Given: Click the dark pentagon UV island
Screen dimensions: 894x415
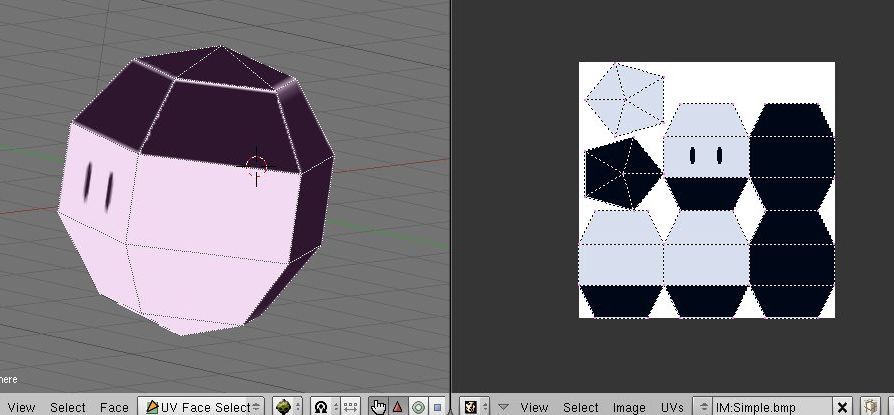Looking at the screenshot, I should [x=624, y=172].
